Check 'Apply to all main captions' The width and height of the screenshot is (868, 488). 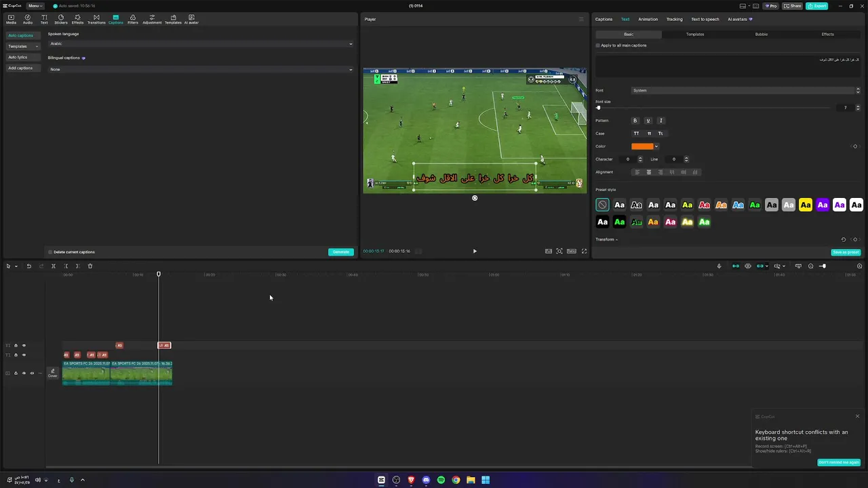tap(598, 45)
